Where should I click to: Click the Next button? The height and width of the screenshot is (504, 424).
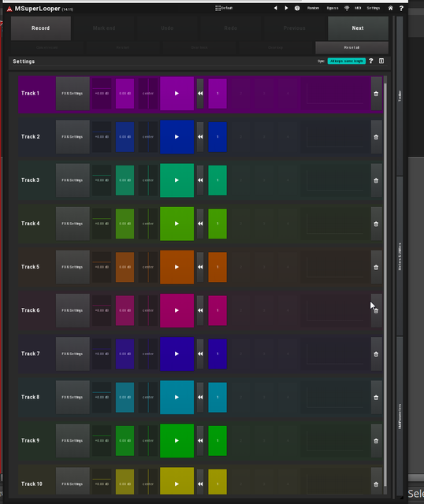pos(358,28)
